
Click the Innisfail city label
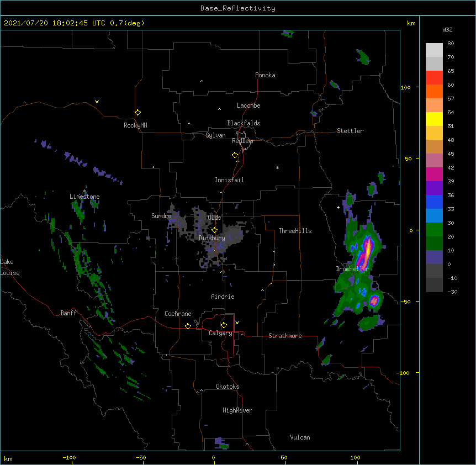[x=229, y=180]
